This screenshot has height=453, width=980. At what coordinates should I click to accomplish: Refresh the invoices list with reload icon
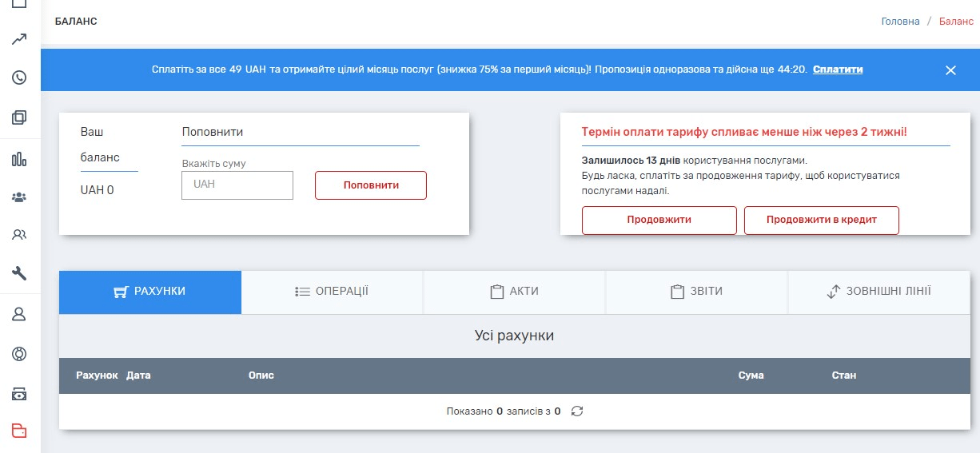pos(577,411)
